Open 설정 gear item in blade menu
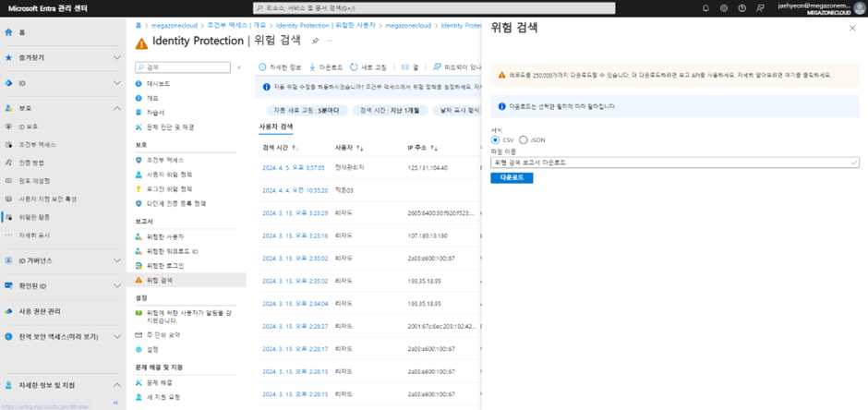 click(x=152, y=350)
